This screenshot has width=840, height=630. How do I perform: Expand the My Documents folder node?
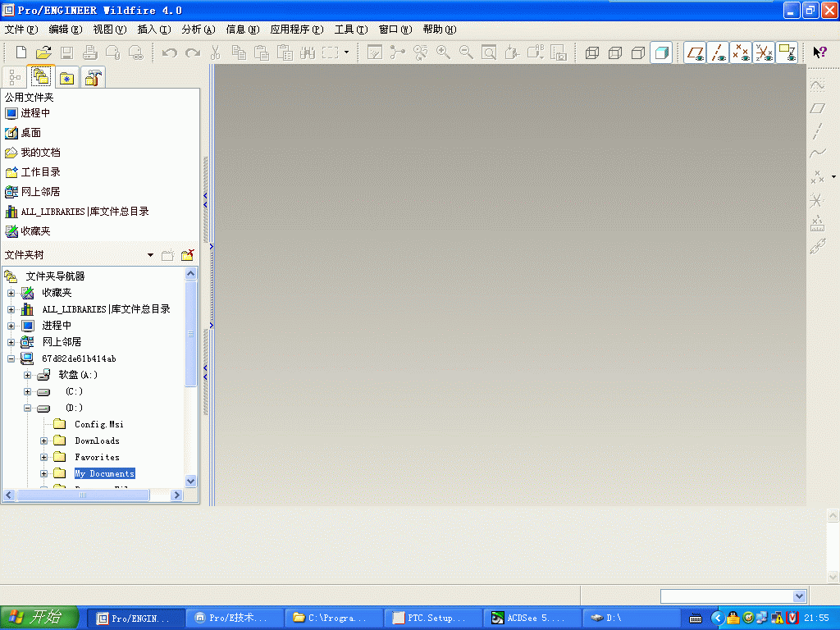[44, 473]
